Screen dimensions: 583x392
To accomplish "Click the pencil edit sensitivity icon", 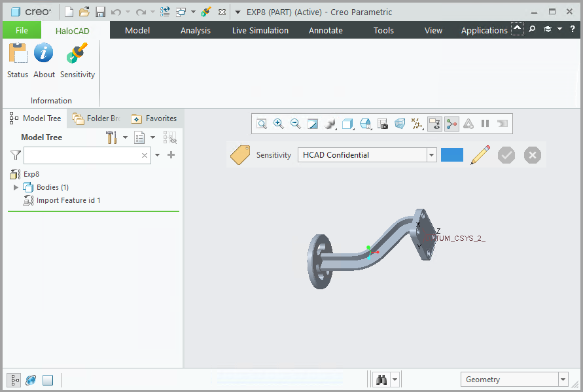I will pos(480,155).
